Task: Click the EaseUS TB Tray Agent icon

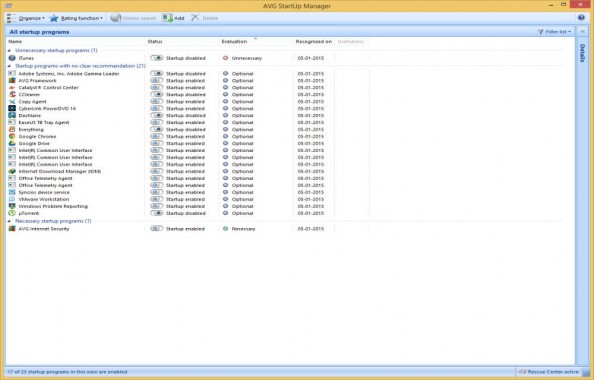Action: 12,122
